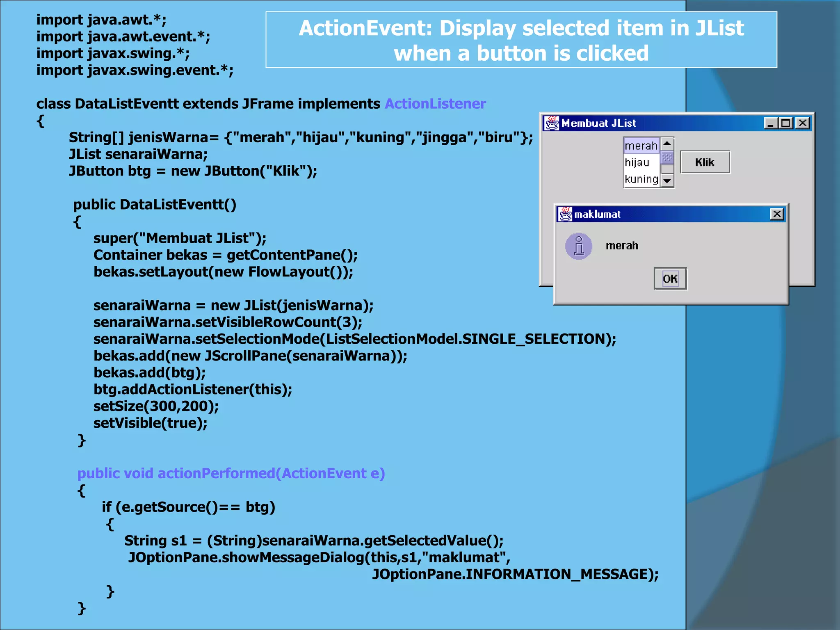Click the 'merah' message text in dialog
This screenshot has height=630, width=840.
pos(622,246)
